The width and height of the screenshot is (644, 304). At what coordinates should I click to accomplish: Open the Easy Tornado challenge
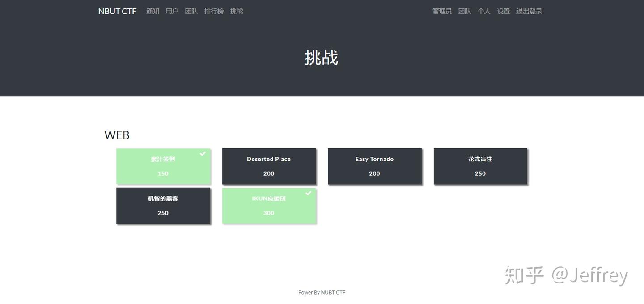[x=374, y=166]
